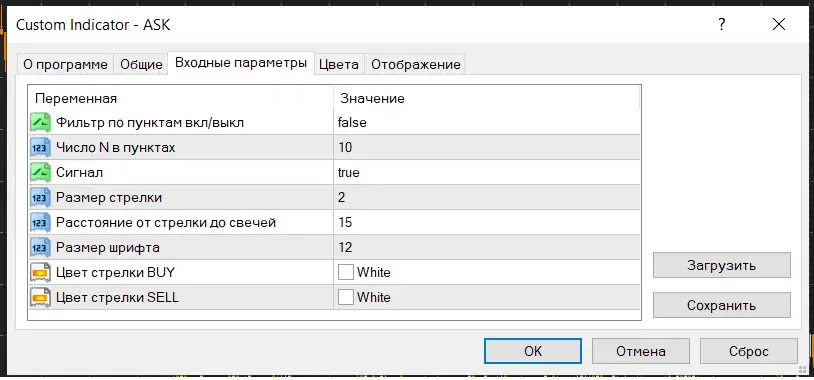This screenshot has width=814, height=380.
Task: Click the boolean icon beside Сигнал
Action: 40,172
